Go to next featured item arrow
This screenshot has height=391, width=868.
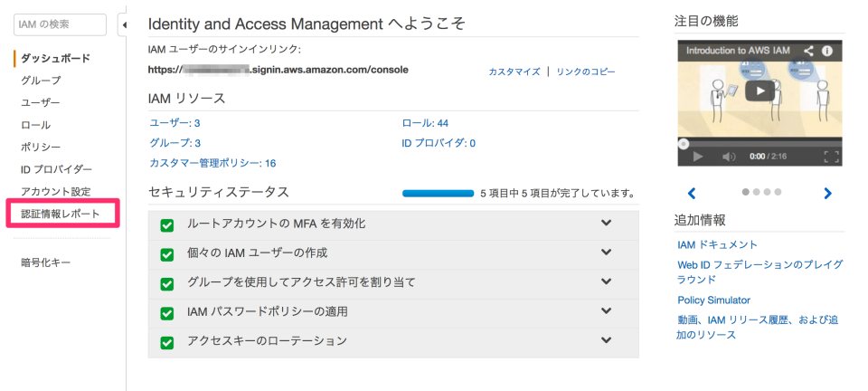[827, 194]
